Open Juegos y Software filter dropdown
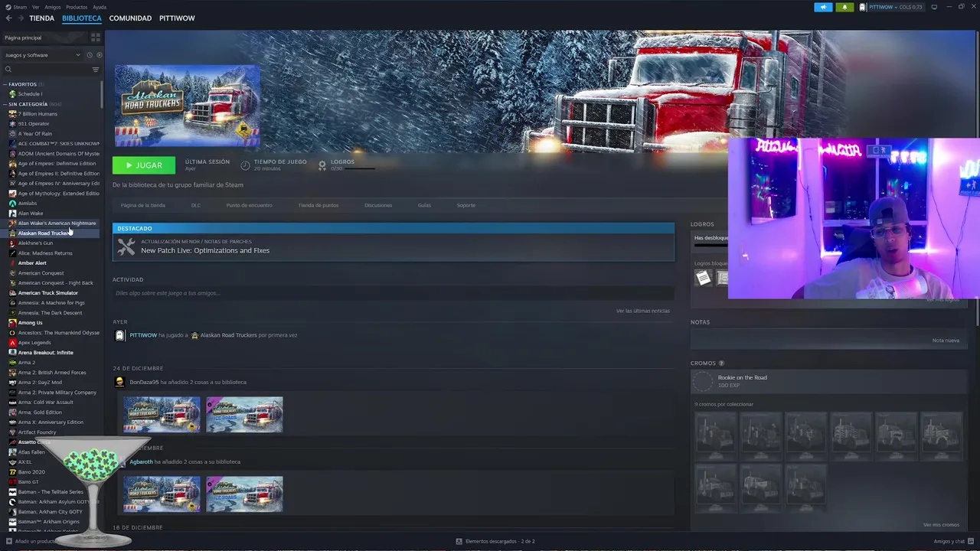 tap(42, 55)
